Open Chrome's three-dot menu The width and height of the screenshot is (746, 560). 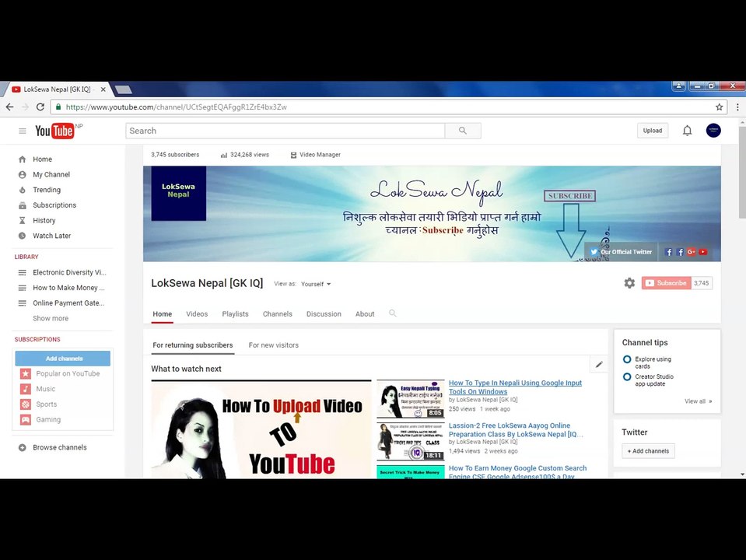pyautogui.click(x=737, y=107)
